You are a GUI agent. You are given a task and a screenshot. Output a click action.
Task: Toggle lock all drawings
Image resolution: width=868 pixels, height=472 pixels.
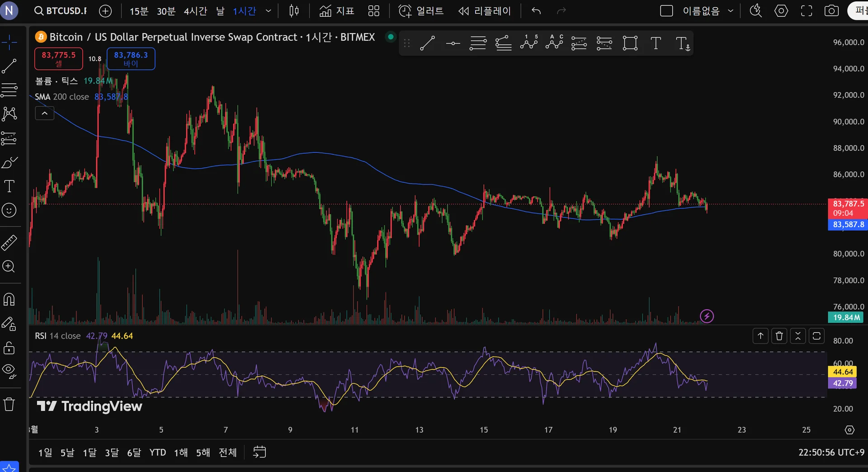click(9, 348)
